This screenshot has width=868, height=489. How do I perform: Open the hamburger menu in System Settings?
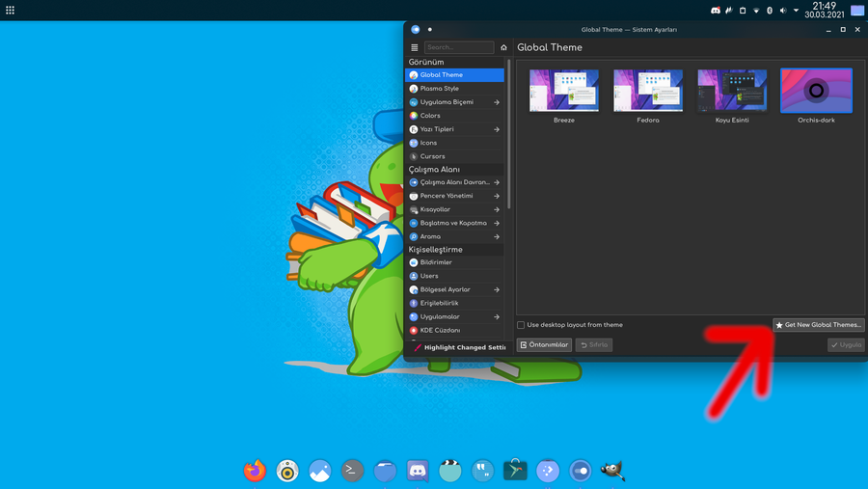(x=415, y=47)
